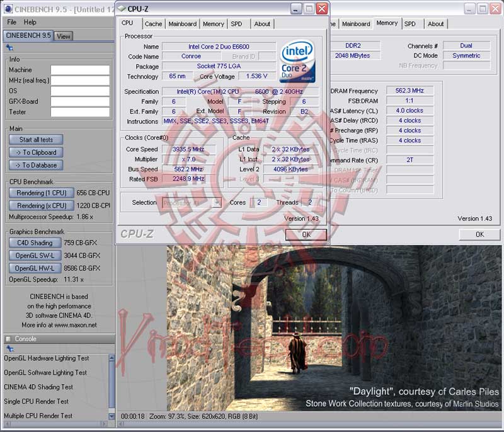This screenshot has height=432, width=504.
Task: Click the Channels value Dual
Action: [x=466, y=45]
